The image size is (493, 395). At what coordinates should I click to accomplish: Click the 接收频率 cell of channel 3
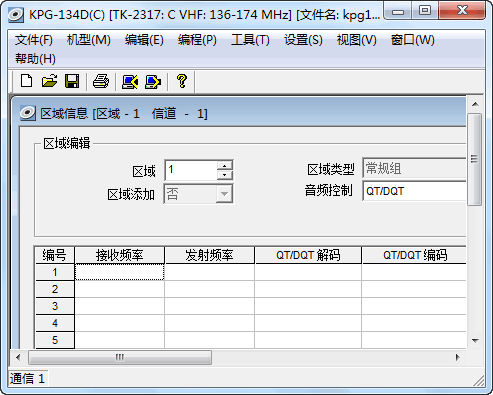tap(119, 306)
